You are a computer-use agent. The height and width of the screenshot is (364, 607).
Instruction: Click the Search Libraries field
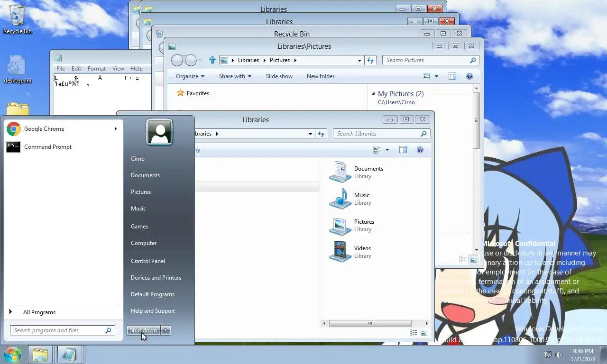point(382,134)
